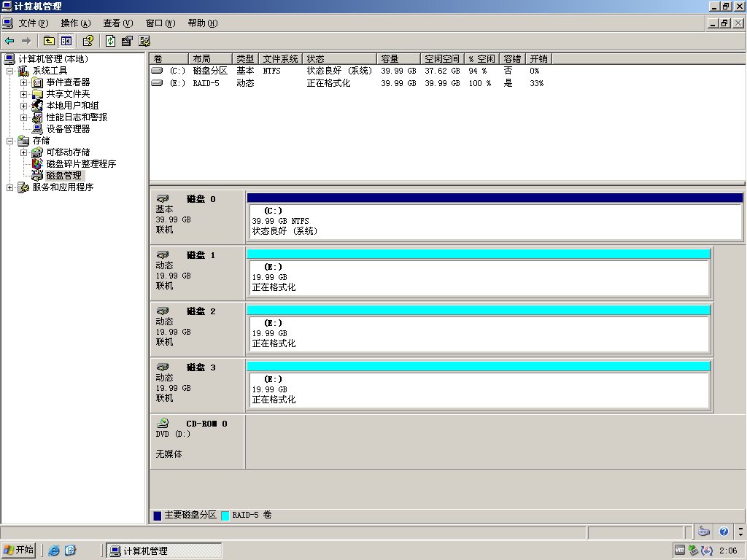The width and height of the screenshot is (747, 560).
Task: Select the 共享文件夹 icon in tree
Action: coord(37,94)
